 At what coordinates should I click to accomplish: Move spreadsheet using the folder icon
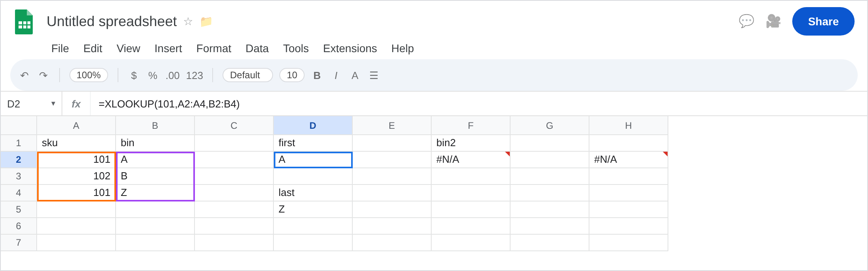tap(206, 21)
